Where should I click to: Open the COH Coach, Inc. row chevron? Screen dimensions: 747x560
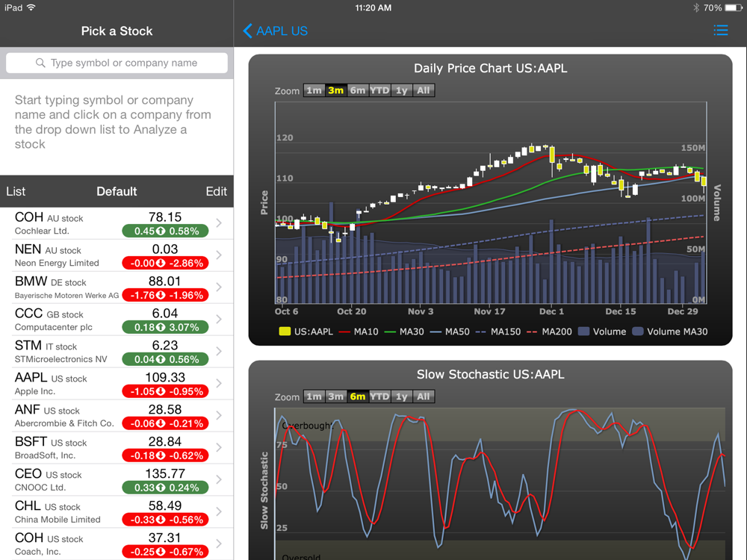point(219,544)
